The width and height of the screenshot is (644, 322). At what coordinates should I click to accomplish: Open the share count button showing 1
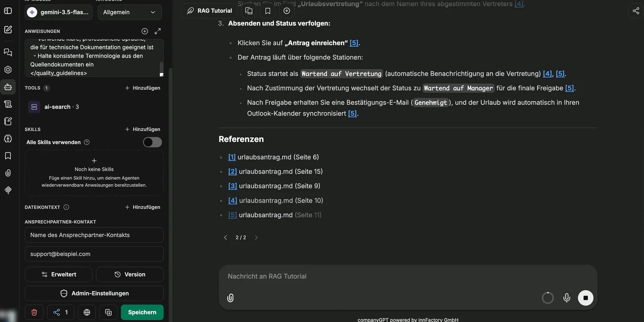pos(61,312)
